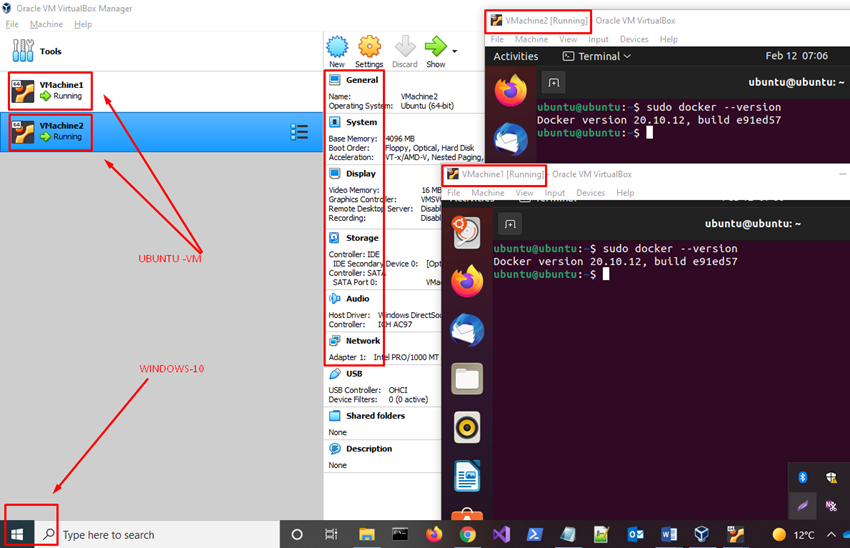Click Task View icon on taskbar
Viewport: 850px width, 548px height.
331,534
